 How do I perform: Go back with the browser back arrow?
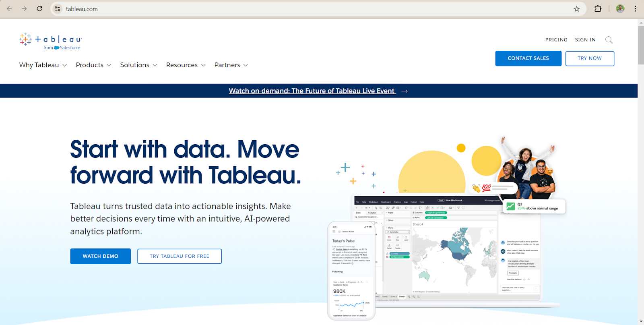9,9
